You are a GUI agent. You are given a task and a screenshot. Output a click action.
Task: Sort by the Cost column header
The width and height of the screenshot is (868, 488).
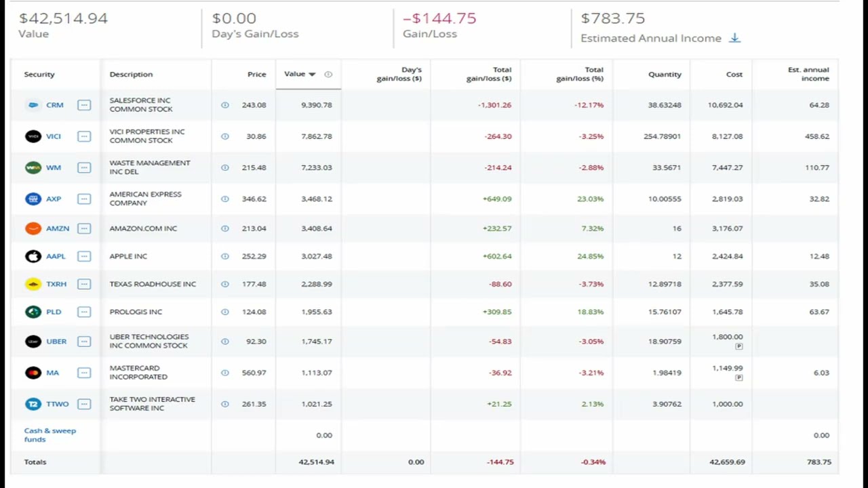click(734, 75)
